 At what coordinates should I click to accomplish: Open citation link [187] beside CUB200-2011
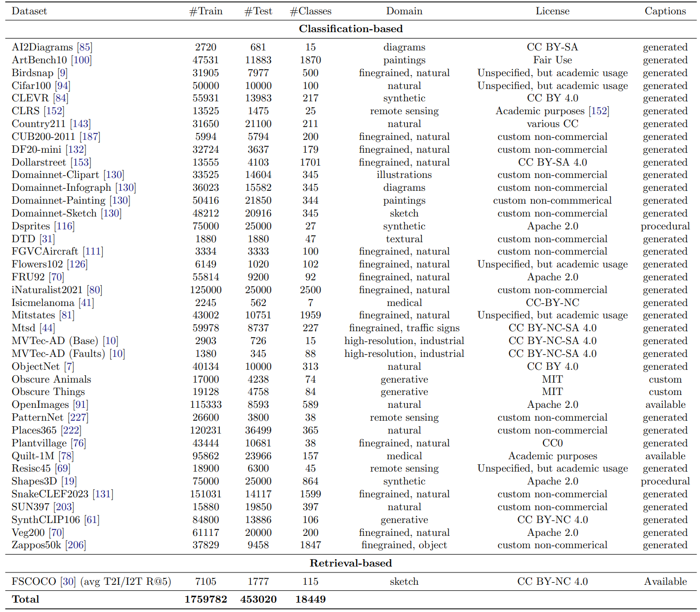tap(90, 136)
